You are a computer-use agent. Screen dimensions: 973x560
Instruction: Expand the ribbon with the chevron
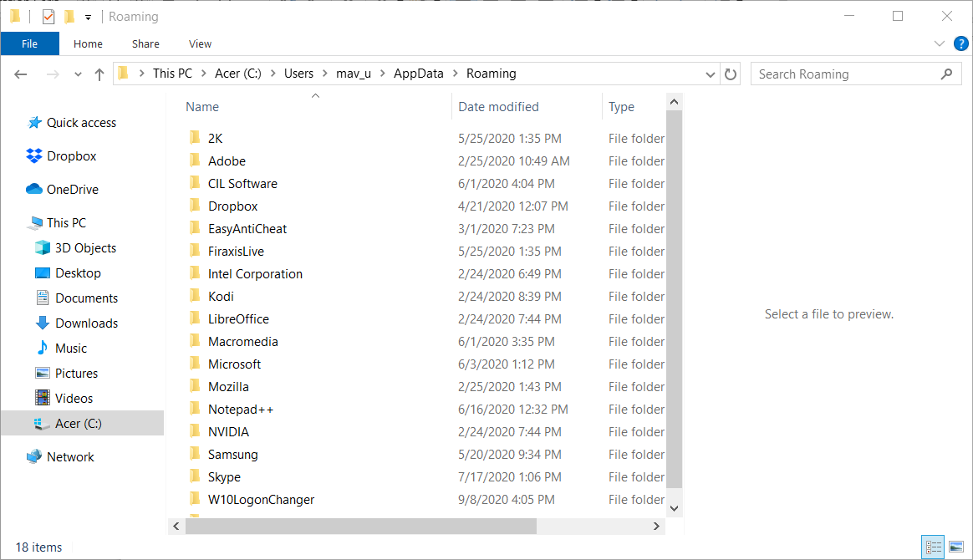939,44
